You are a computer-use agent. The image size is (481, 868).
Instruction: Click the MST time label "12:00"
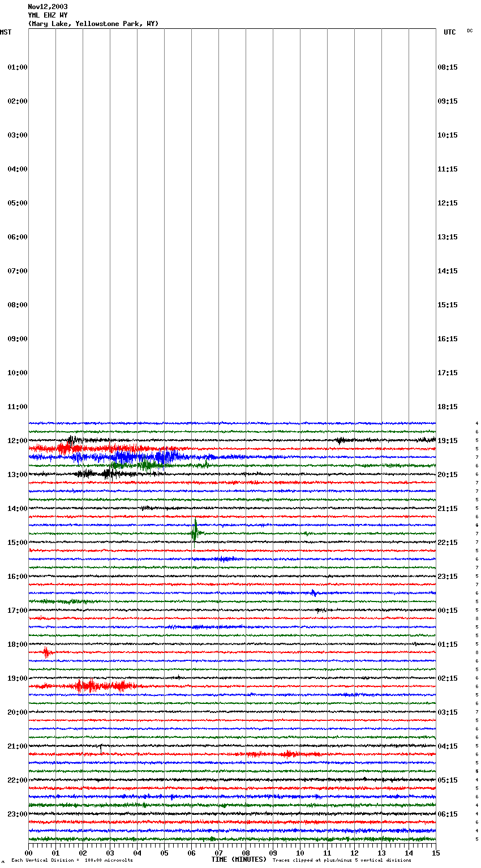tap(18, 441)
